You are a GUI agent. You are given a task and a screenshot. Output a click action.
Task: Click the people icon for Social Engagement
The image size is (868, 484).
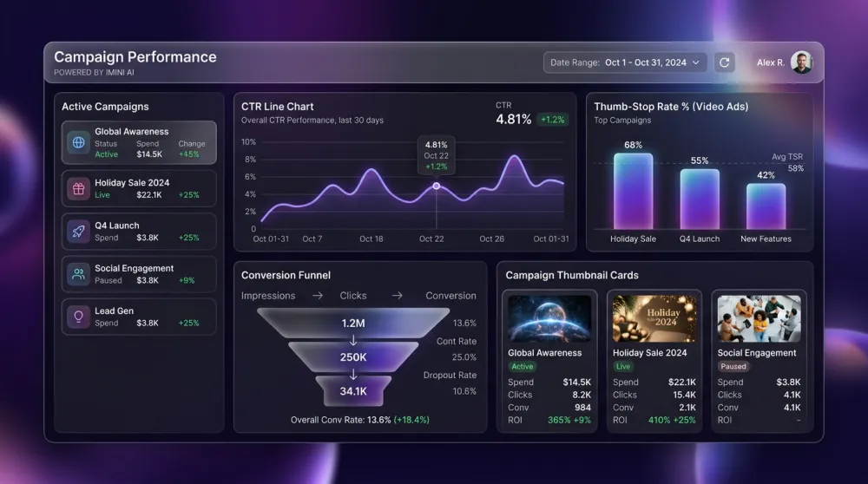(x=79, y=274)
